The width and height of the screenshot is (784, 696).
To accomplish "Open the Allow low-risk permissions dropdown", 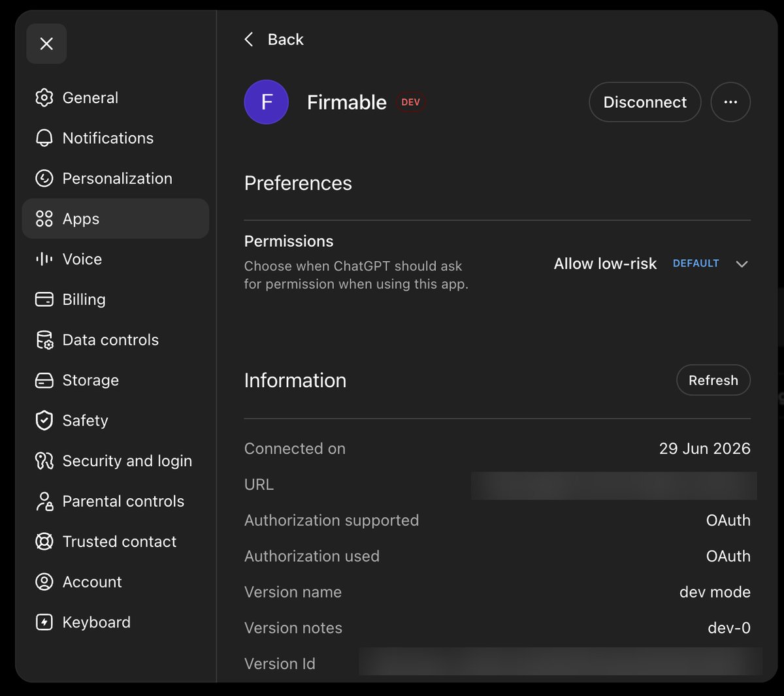I will point(651,264).
